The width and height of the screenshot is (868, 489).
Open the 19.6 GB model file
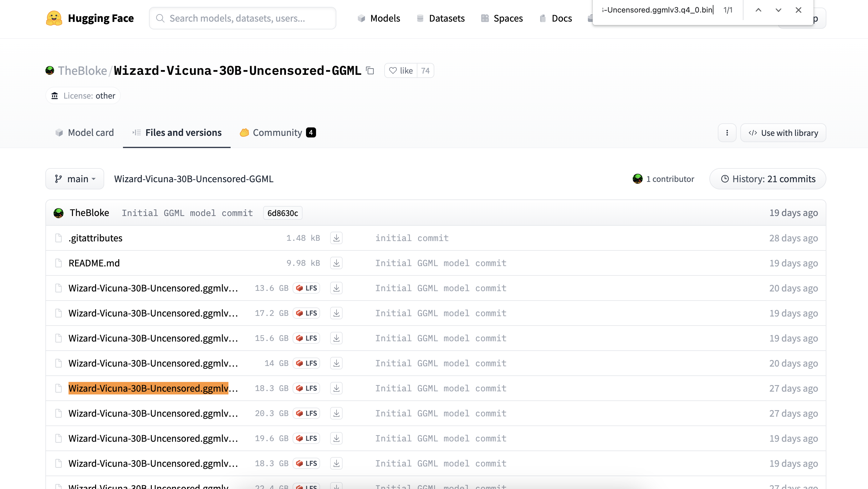pyautogui.click(x=153, y=439)
